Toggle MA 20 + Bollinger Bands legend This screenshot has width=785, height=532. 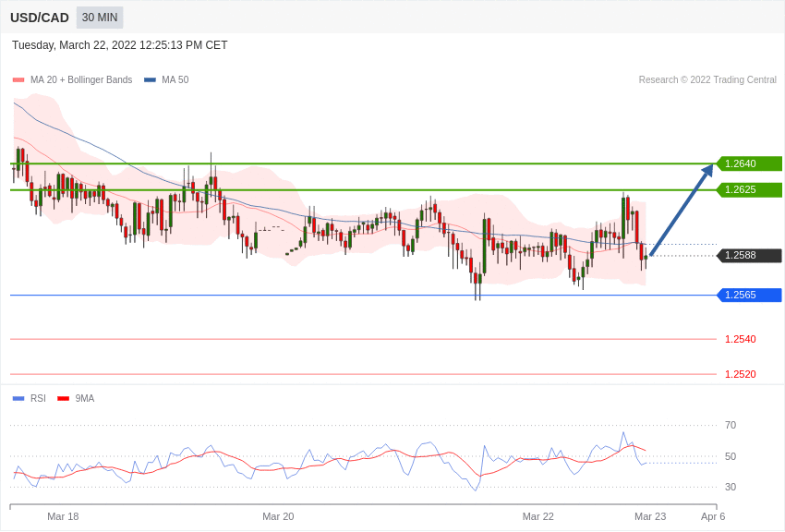[73, 79]
